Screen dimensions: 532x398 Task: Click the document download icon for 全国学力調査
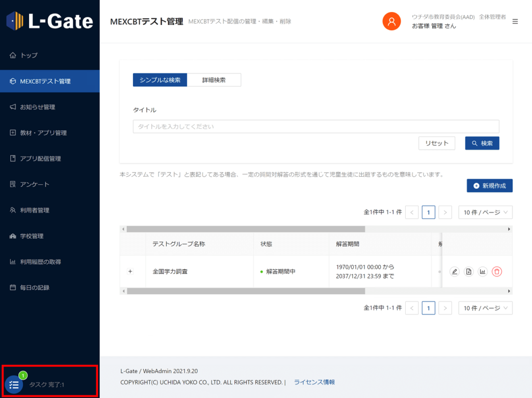point(469,271)
